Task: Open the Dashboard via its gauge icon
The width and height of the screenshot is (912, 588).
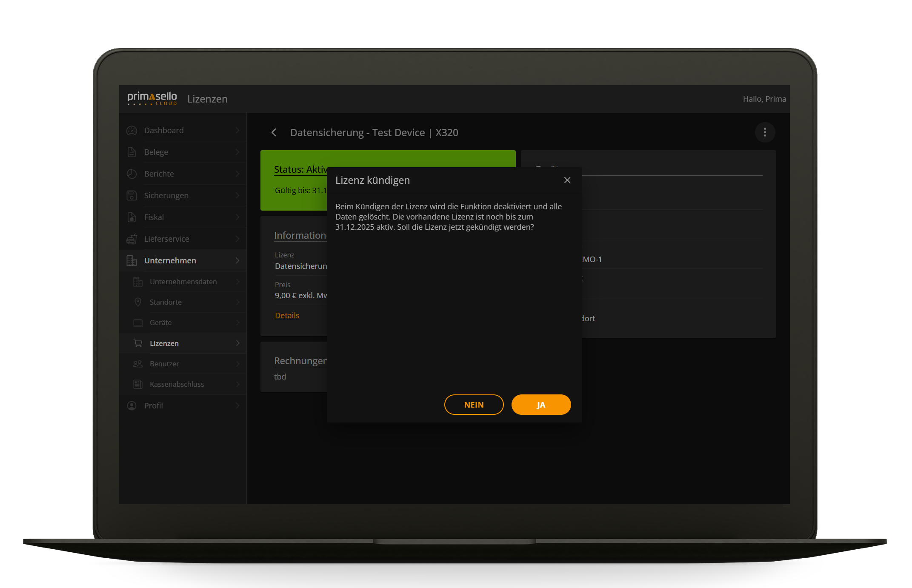Action: [132, 130]
